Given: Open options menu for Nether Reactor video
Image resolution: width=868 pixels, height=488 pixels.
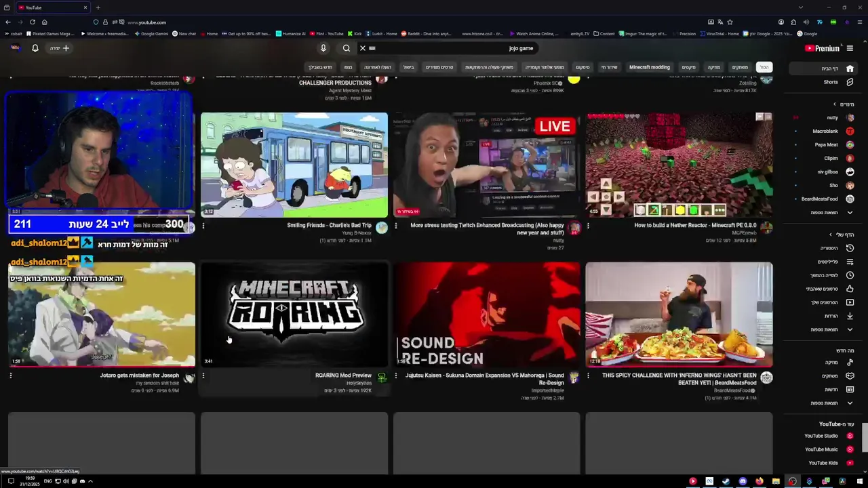Looking at the screenshot, I should pyautogui.click(x=588, y=226).
